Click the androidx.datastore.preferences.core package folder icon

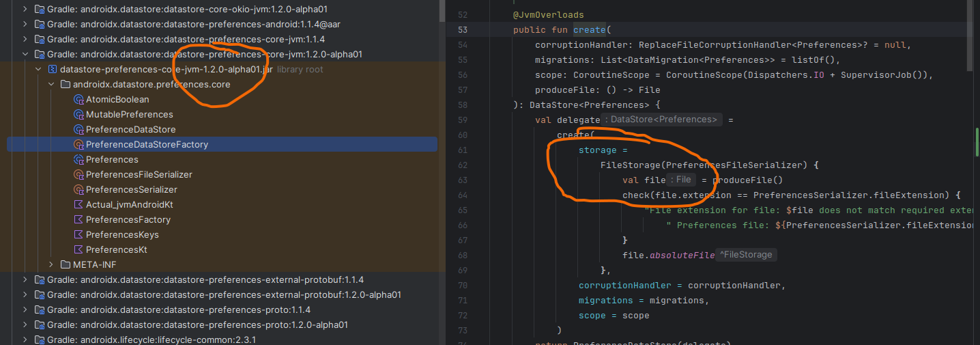(x=66, y=85)
